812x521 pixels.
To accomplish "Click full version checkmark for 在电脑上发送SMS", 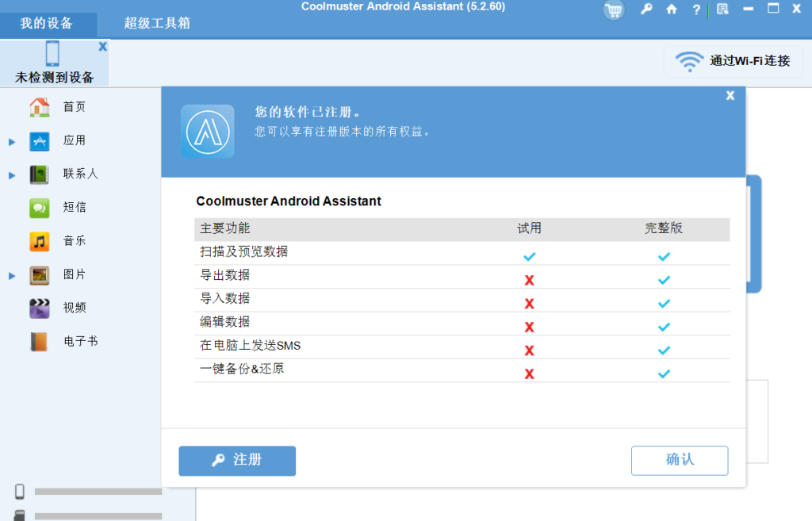I will tap(664, 350).
